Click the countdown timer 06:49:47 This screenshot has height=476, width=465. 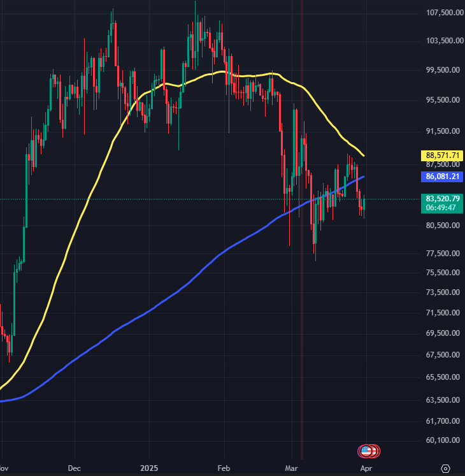[441, 208]
